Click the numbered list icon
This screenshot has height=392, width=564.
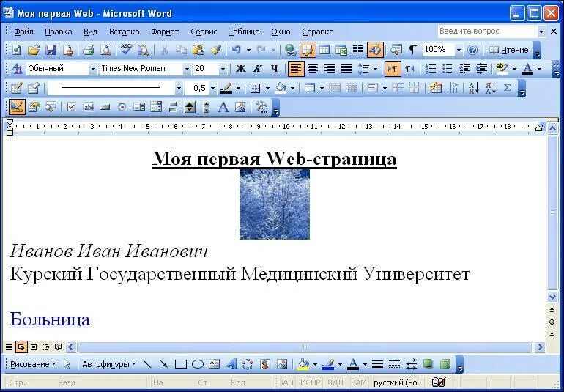pyautogui.click(x=430, y=68)
